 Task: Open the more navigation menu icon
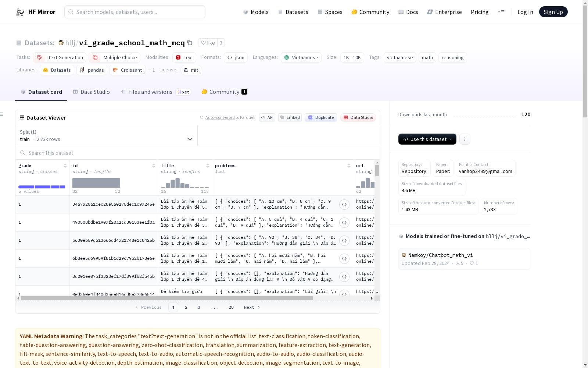[x=501, y=12]
